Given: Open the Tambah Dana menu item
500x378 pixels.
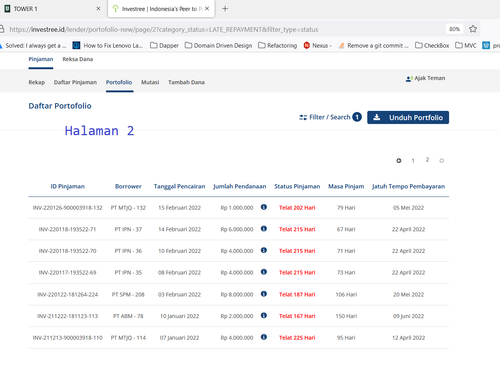Looking at the screenshot, I should pos(186,82).
